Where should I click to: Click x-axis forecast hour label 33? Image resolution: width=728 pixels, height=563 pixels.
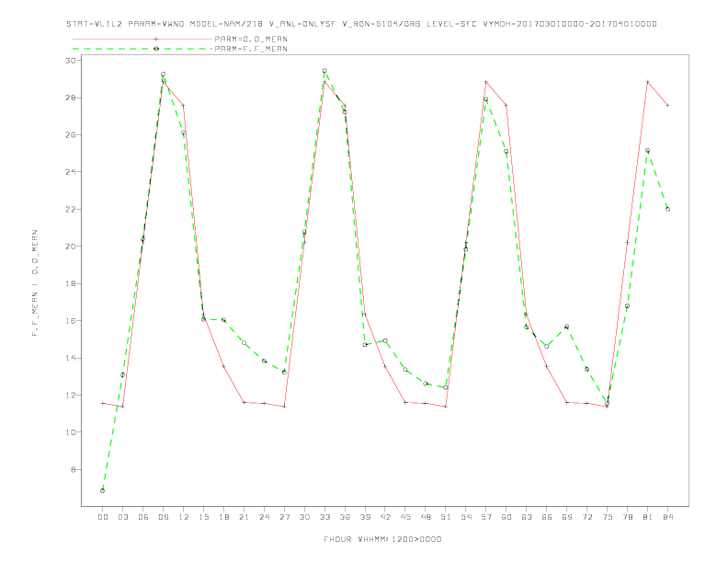324,517
